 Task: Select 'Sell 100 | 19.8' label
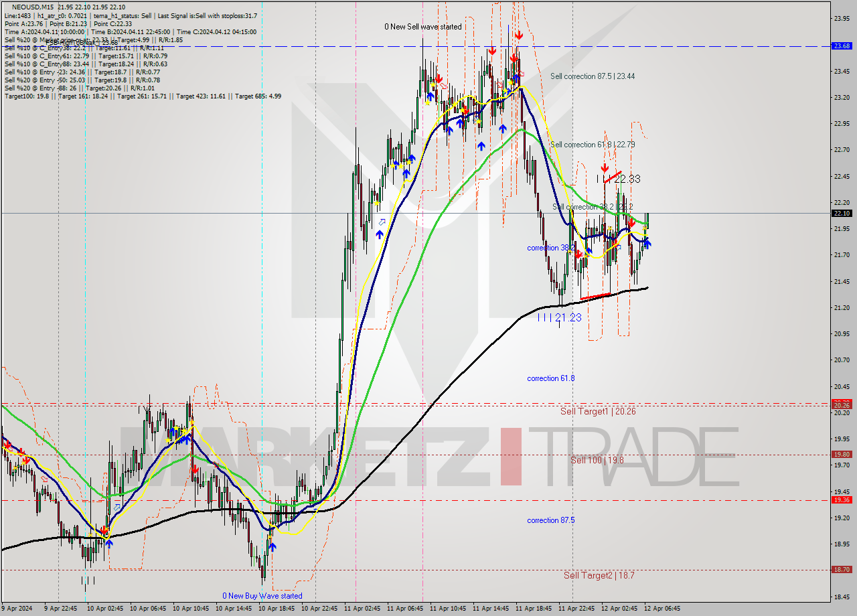click(597, 460)
